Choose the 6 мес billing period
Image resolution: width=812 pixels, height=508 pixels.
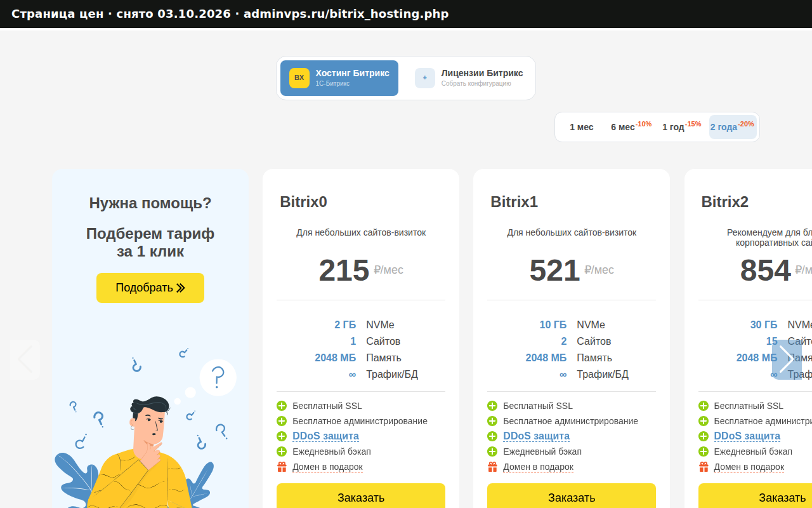[x=631, y=127]
